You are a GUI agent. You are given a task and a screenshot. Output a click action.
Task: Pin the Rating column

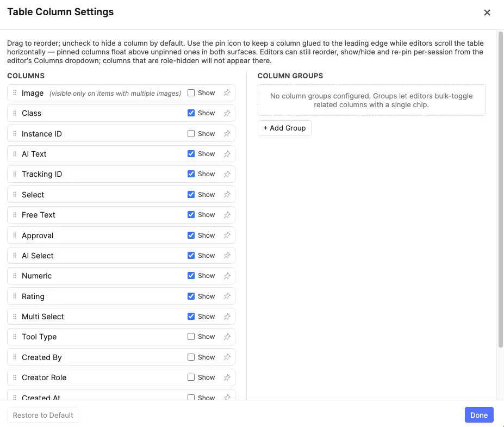227,296
